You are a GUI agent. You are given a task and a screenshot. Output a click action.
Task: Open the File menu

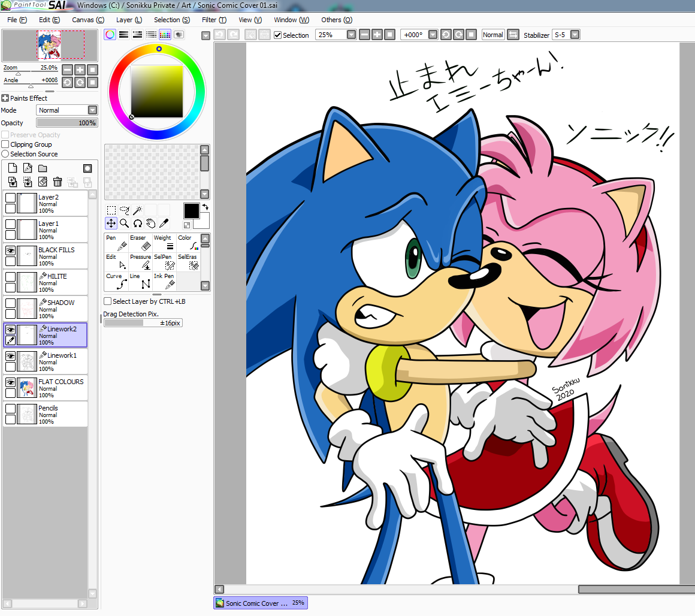pyautogui.click(x=17, y=20)
